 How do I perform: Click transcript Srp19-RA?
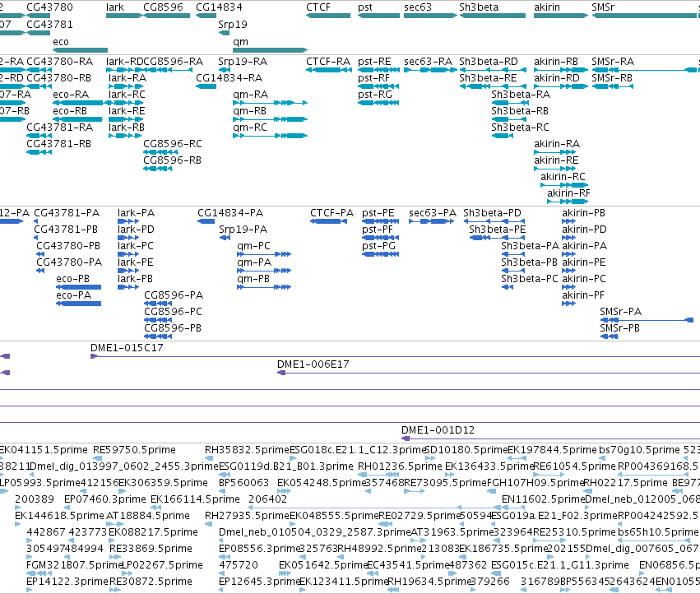243,62
